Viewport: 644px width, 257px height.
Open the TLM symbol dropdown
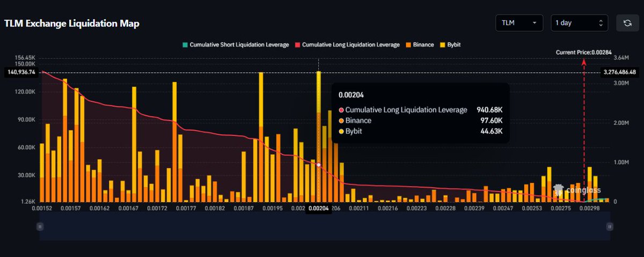(x=519, y=23)
